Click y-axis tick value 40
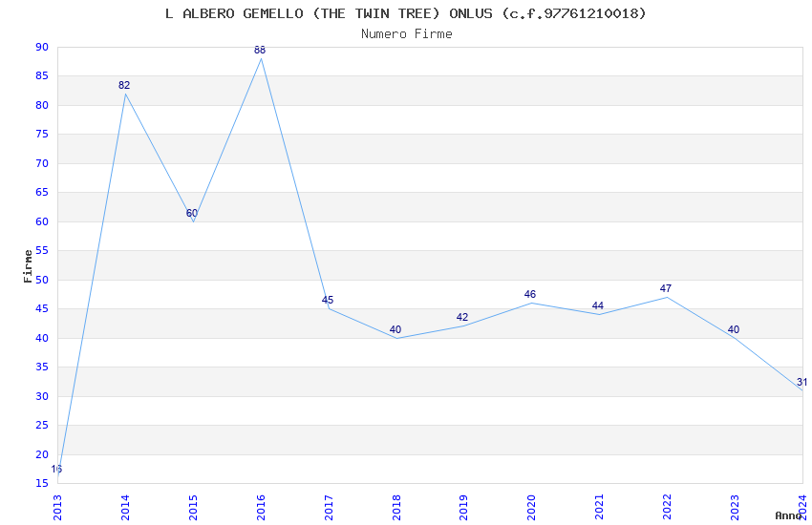Screen dimensions: 812x525 pyautogui.click(x=42, y=338)
